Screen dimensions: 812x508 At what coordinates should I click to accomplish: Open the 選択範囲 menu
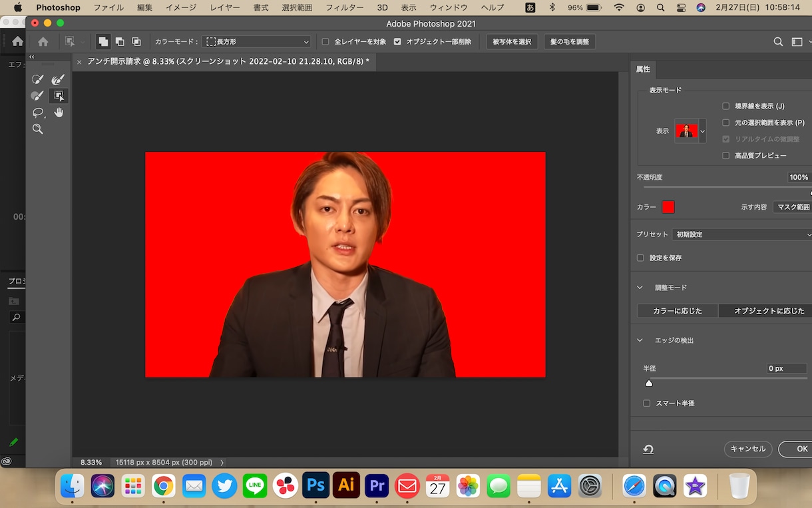[x=297, y=7]
